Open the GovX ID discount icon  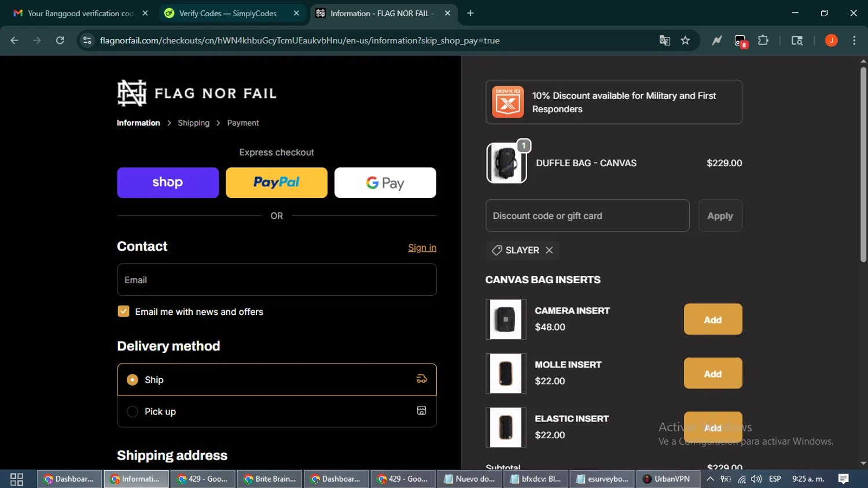coord(507,102)
